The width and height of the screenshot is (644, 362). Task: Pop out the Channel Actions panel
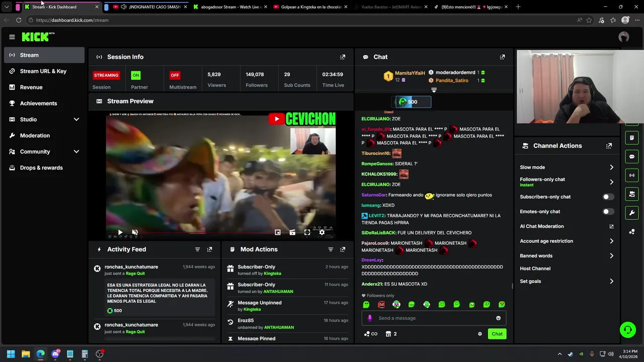[x=609, y=146]
